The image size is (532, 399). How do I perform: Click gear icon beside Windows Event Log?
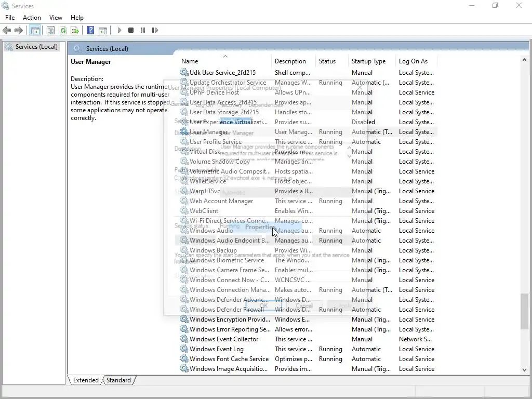click(184, 349)
